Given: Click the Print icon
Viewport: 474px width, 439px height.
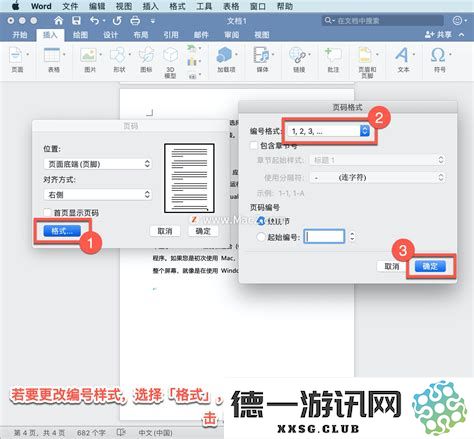Looking at the screenshot, I should click(135, 21).
